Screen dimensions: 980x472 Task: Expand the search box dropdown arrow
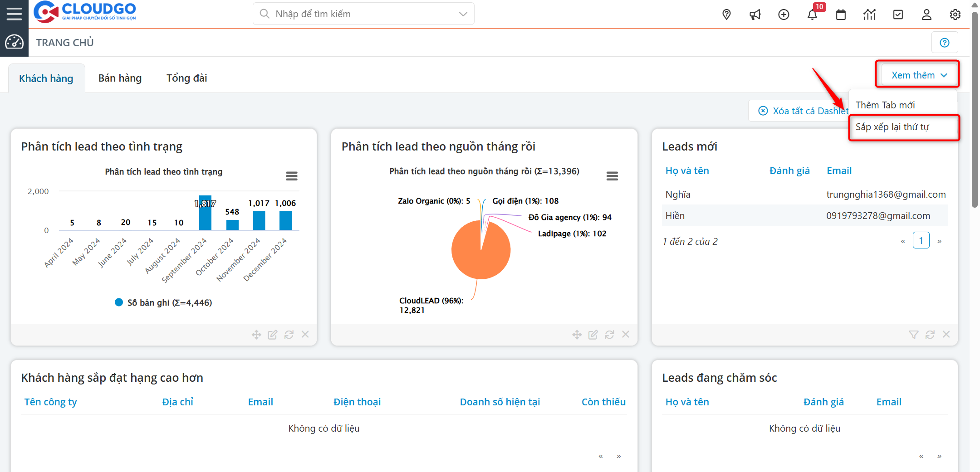tap(463, 14)
